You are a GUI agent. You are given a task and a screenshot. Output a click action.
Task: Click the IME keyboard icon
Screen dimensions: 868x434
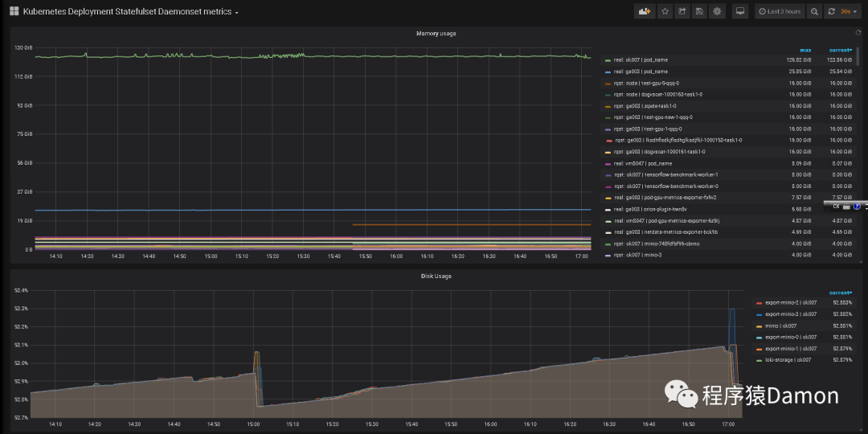[846, 207]
